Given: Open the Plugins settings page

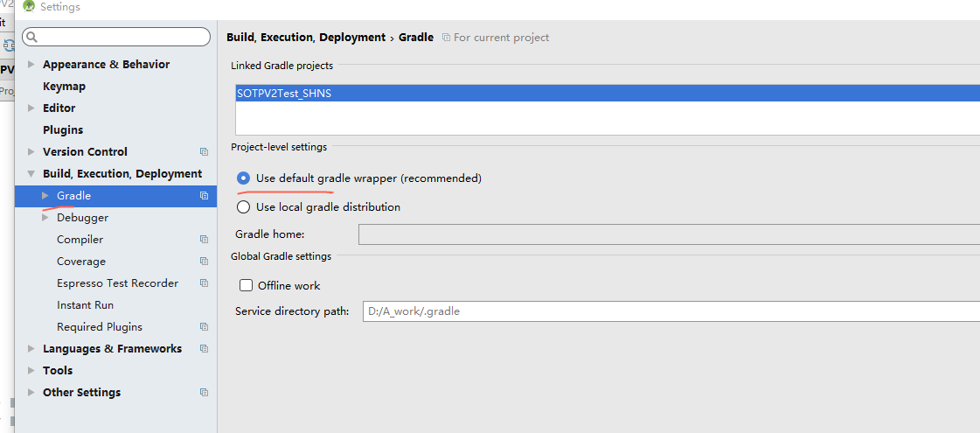Looking at the screenshot, I should (x=62, y=130).
